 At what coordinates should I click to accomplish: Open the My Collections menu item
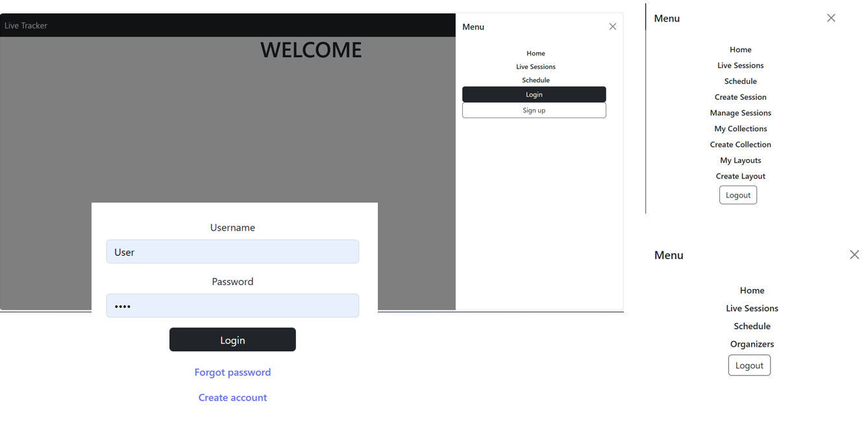tap(740, 129)
